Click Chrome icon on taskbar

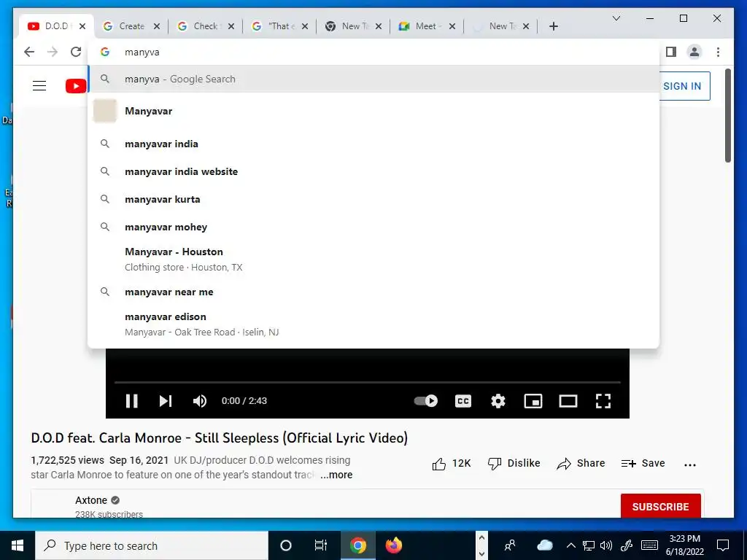tap(357, 545)
